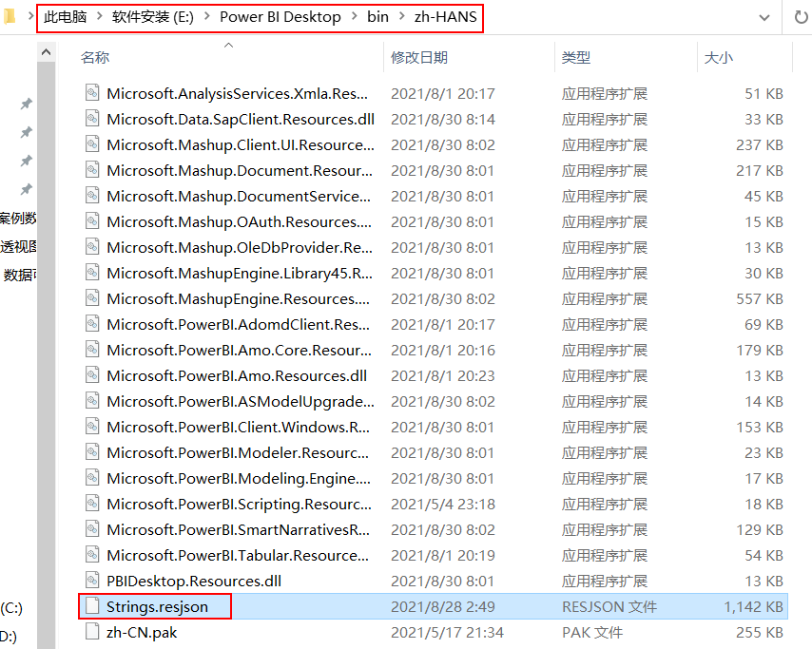The height and width of the screenshot is (649, 812).
Task: Click zh-HANS in the address breadcrumb
Action: coord(445,16)
